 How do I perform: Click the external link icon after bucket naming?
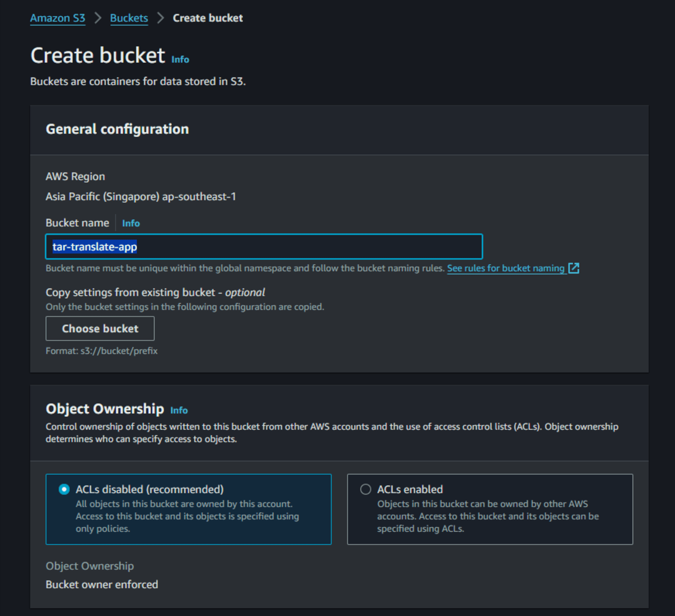tap(574, 268)
